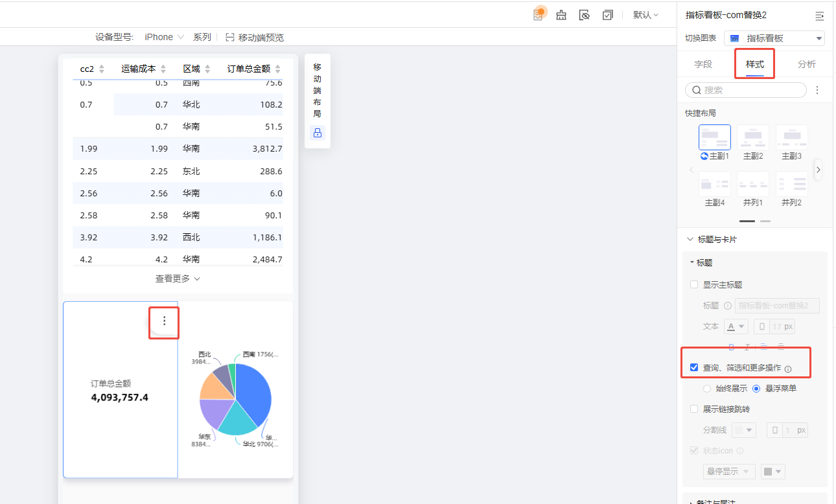Switch to the 分析 tab
Screen dimensions: 836x504
click(806, 64)
